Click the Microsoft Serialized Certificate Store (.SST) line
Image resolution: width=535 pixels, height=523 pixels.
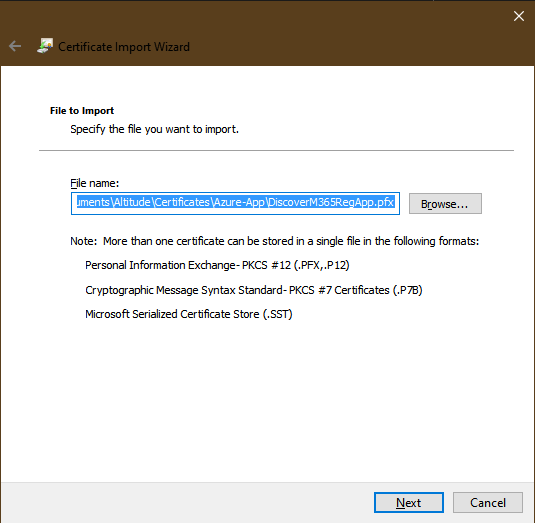pos(189,314)
